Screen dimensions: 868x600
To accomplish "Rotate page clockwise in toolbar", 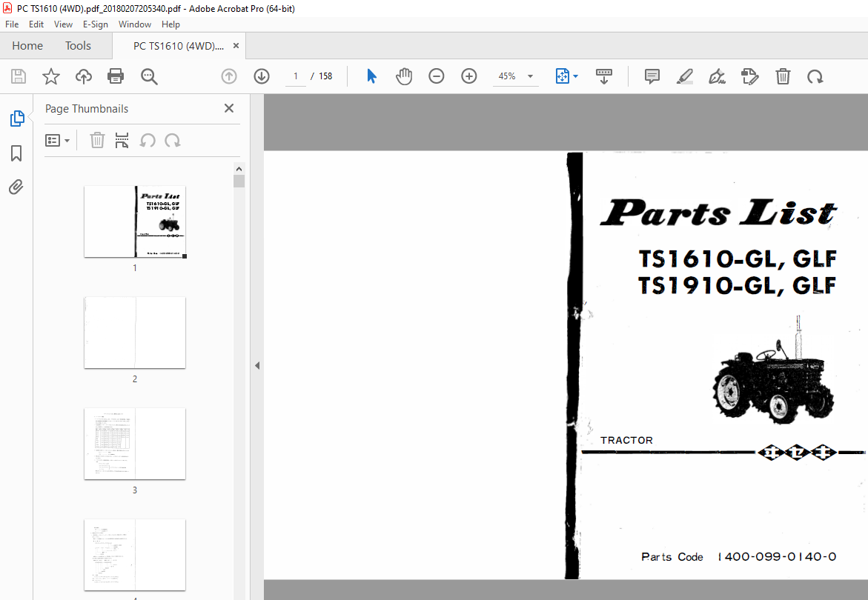I will (x=815, y=76).
